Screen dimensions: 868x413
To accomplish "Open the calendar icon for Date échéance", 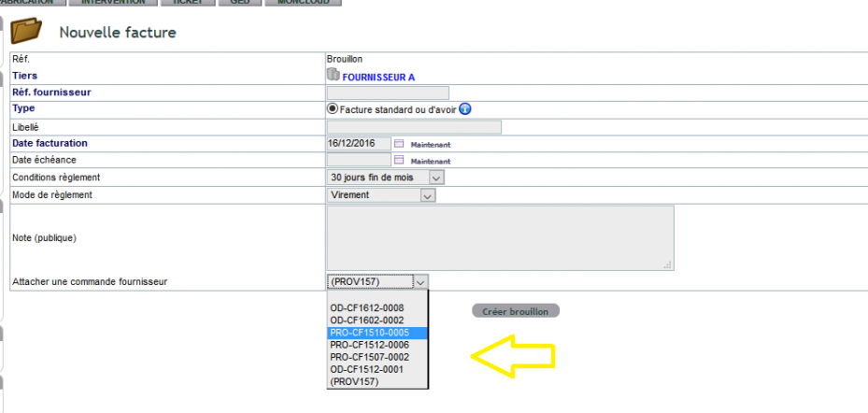I will click(399, 160).
